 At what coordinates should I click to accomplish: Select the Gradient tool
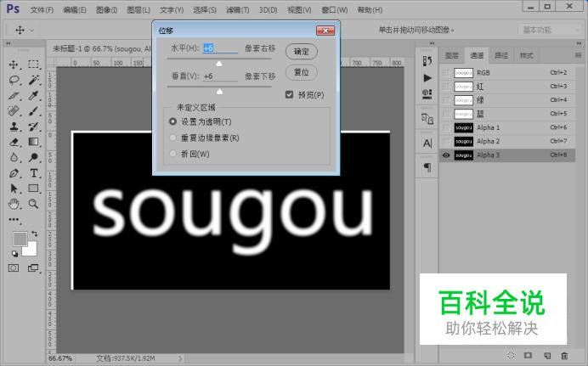pos(33,142)
